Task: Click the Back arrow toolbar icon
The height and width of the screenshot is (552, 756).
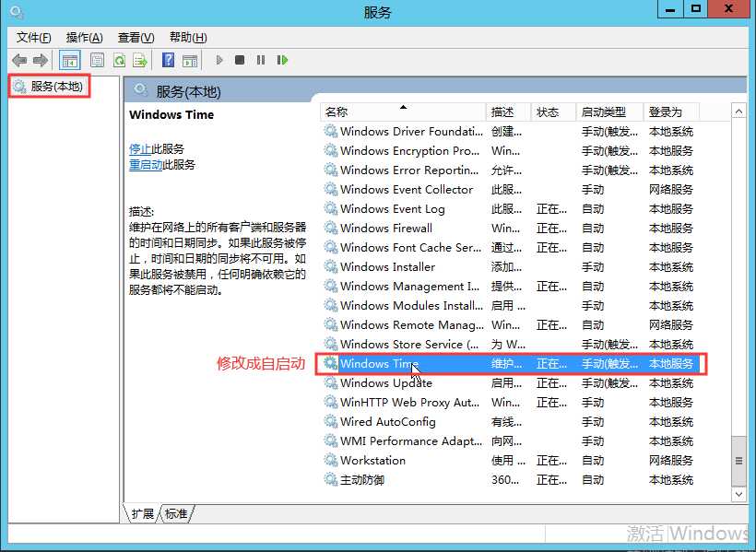Action: [x=19, y=60]
